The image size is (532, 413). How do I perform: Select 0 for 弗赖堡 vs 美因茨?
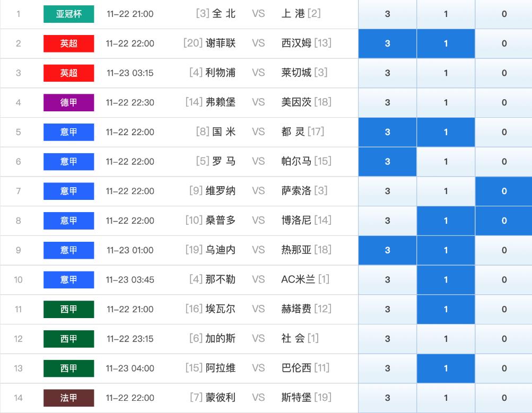(x=504, y=102)
